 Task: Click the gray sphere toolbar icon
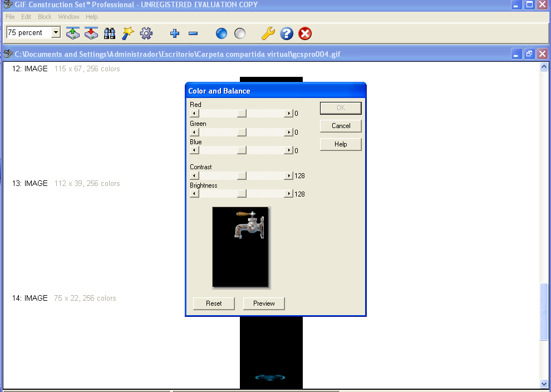point(240,33)
